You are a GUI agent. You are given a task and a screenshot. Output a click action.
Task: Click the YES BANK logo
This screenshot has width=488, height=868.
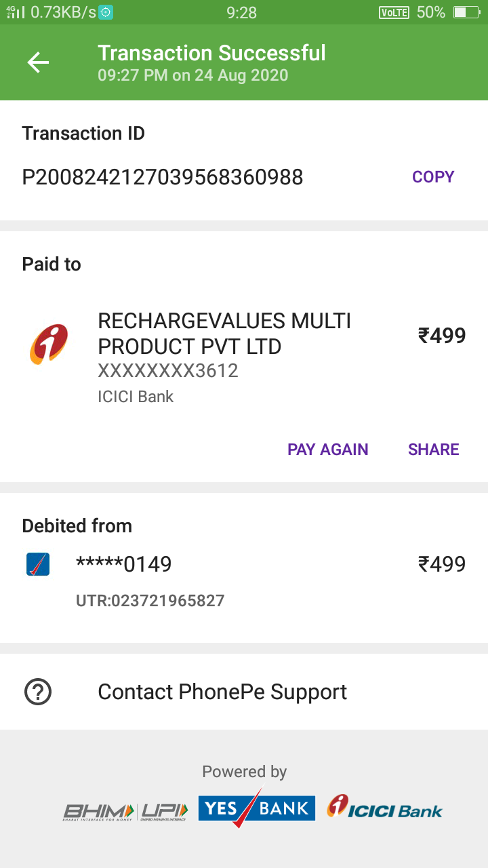click(257, 808)
